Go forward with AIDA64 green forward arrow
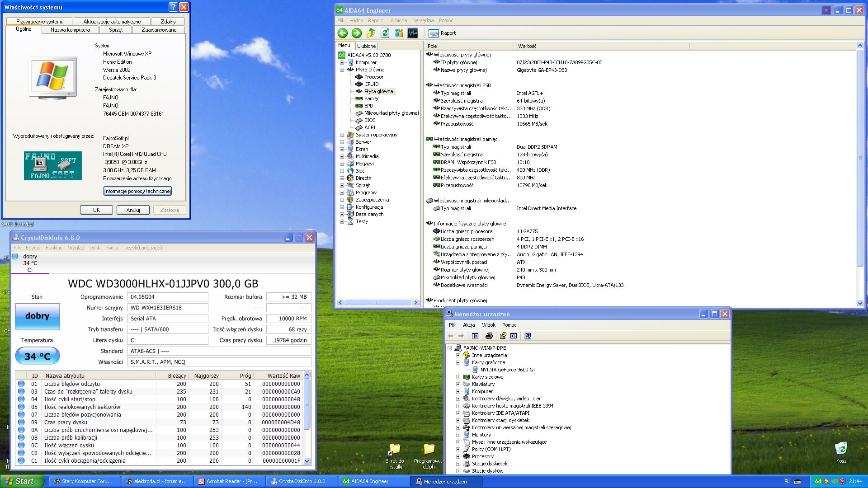This screenshot has width=868, height=488. [357, 33]
